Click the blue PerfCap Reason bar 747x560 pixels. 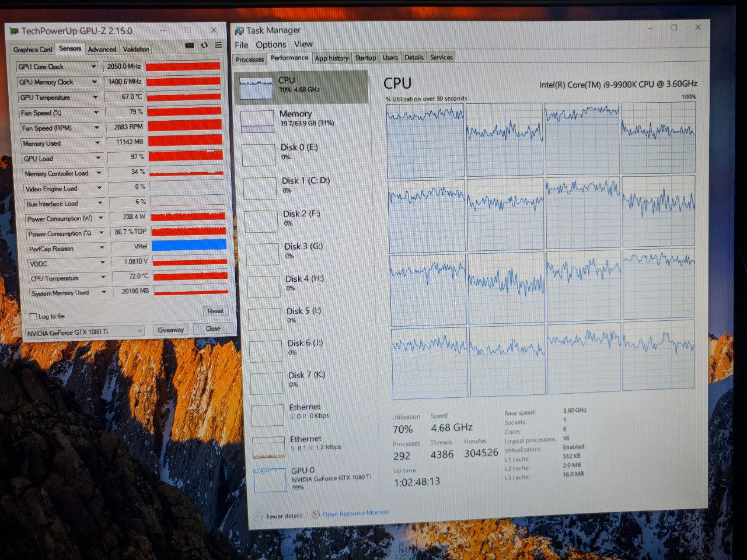coord(189,245)
